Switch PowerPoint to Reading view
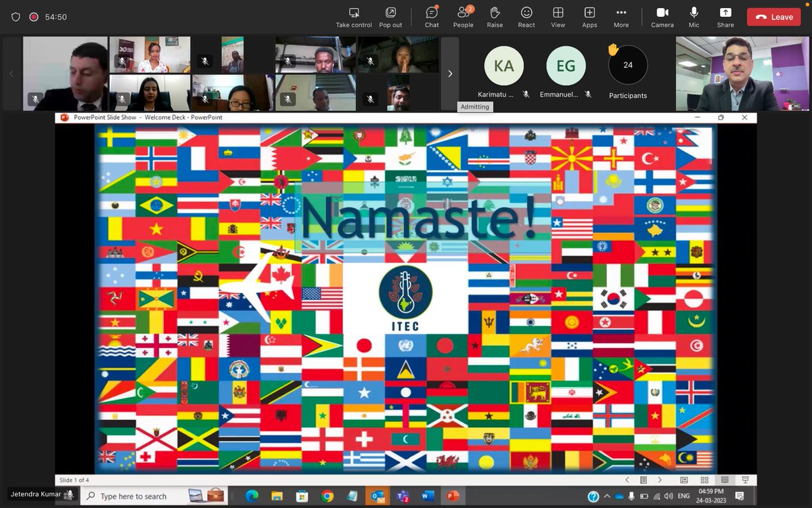This screenshot has width=812, height=508. (x=724, y=480)
